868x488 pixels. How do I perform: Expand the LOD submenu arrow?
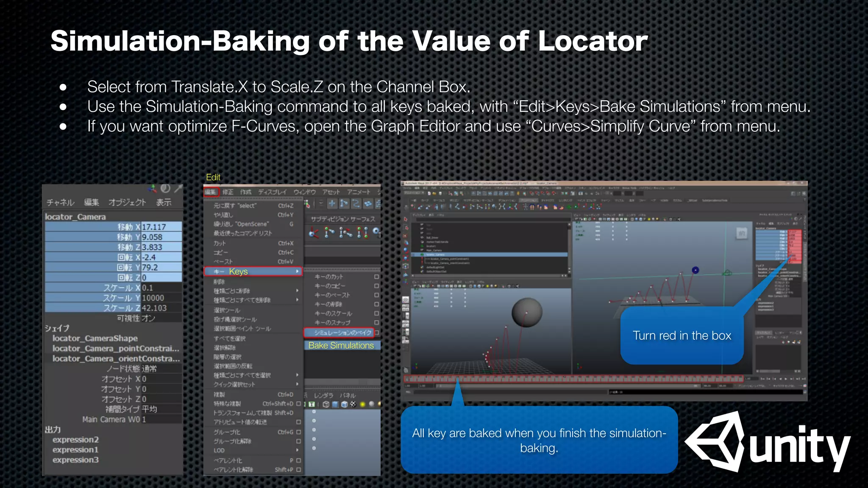coord(298,450)
